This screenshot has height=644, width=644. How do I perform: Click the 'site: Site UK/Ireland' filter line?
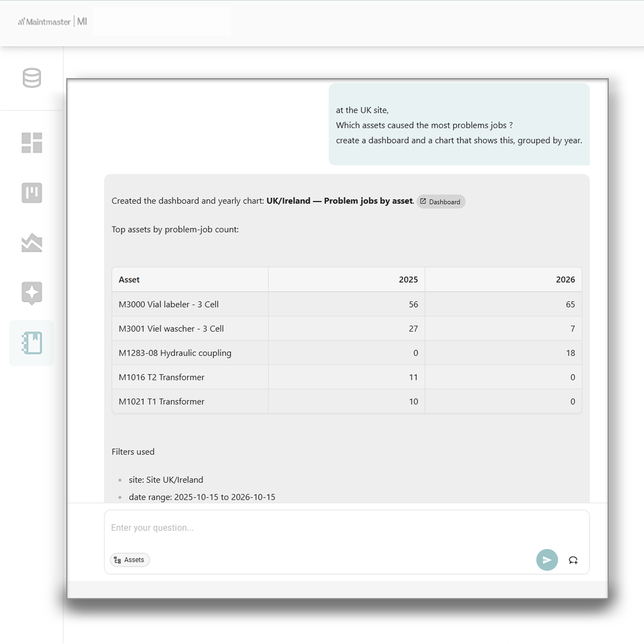pyautogui.click(x=166, y=479)
